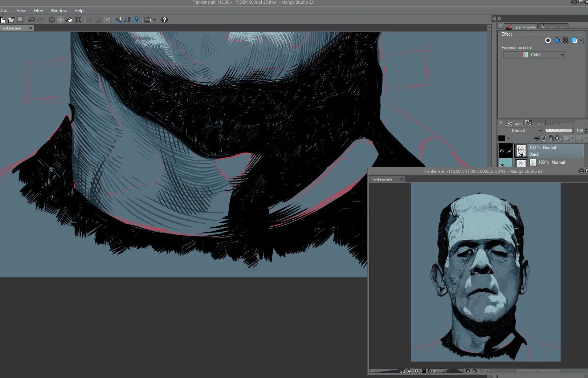This screenshot has width=588, height=378.
Task: Open the layer mask dropdown button
Action: click(x=569, y=138)
